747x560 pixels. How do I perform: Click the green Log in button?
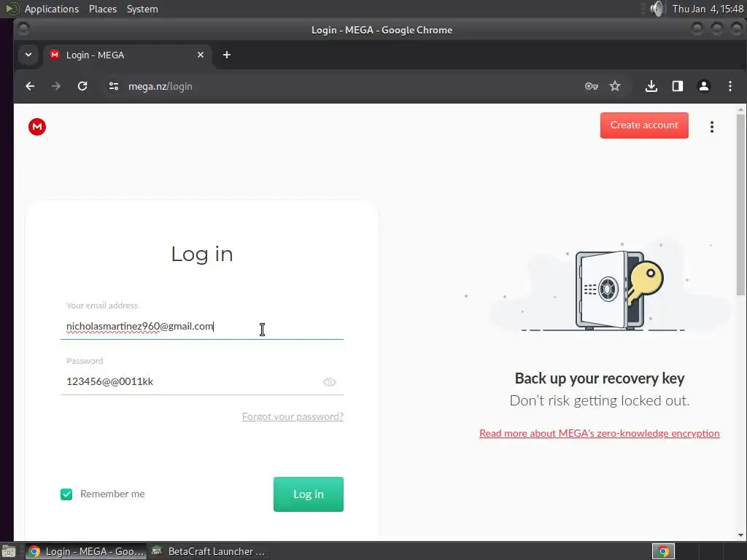(309, 494)
